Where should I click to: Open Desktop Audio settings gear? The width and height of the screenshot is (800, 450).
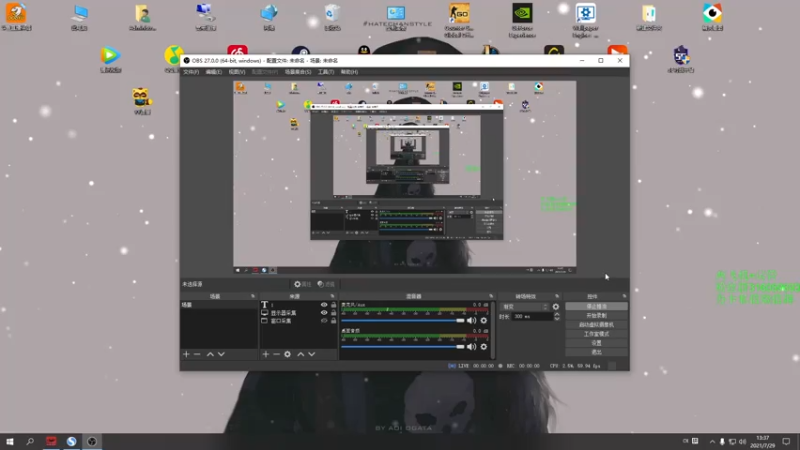click(484, 347)
